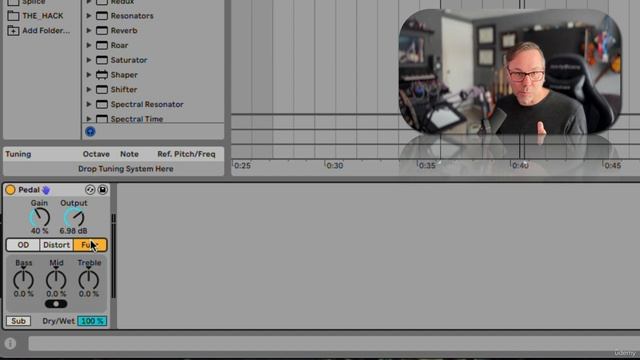Click the Mid EQ knob

point(56,280)
